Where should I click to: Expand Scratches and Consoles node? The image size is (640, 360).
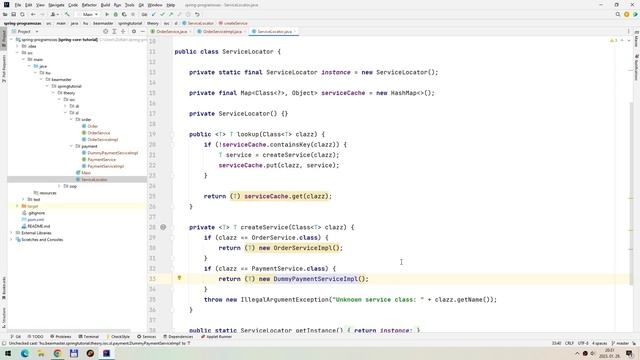11,240
